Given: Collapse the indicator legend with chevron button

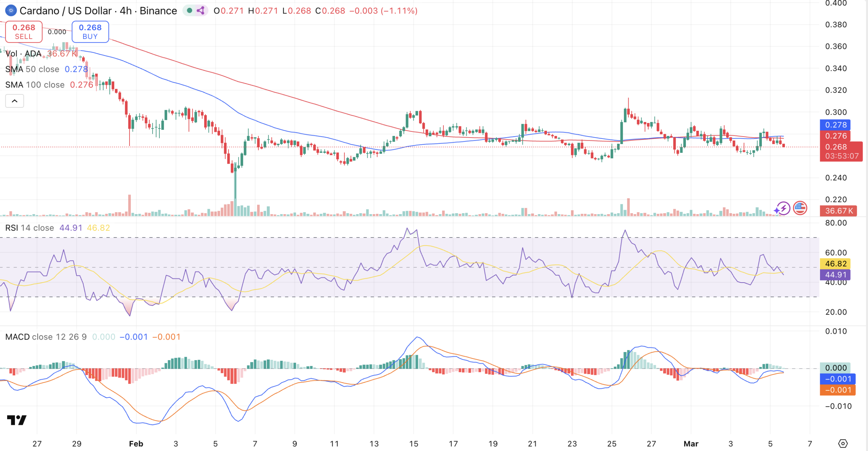Looking at the screenshot, I should tap(15, 101).
